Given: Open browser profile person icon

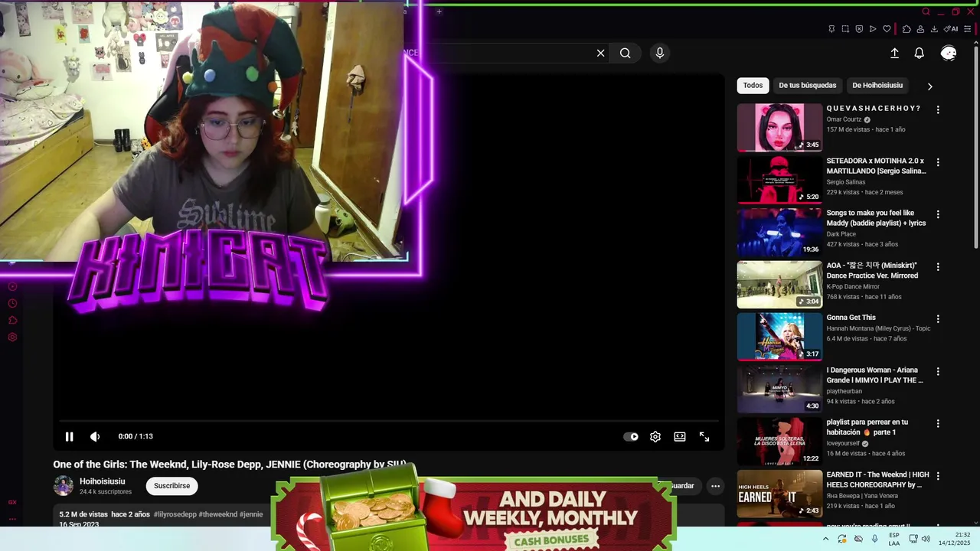Looking at the screenshot, I should 920,29.
